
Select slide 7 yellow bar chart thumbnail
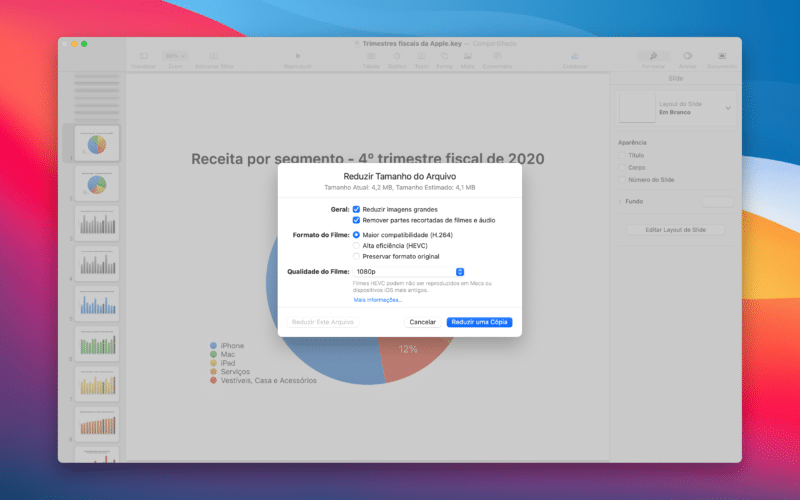pos(97,384)
